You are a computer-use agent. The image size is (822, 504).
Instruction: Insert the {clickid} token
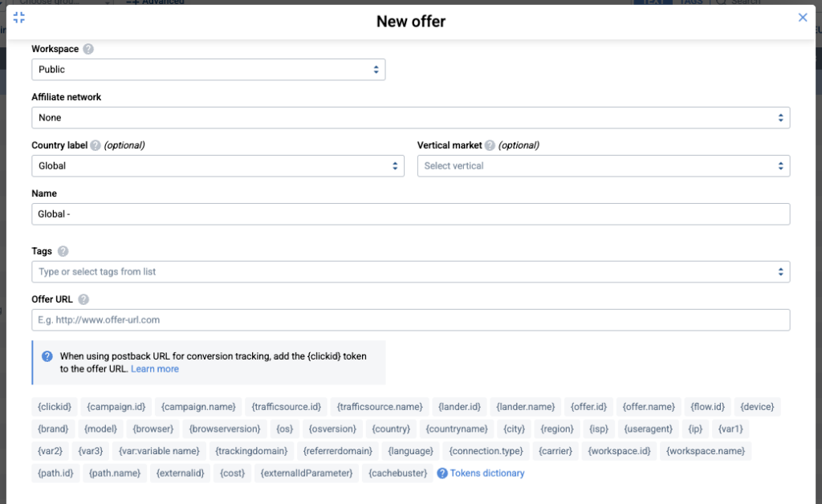[55, 407]
